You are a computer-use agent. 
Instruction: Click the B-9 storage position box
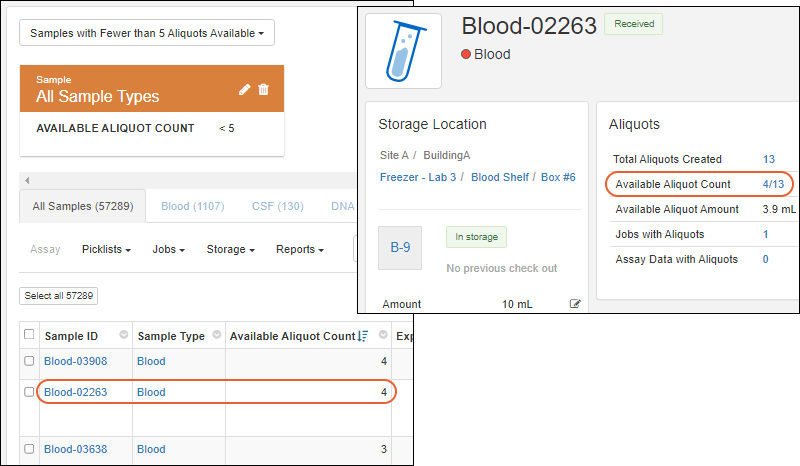tap(400, 247)
